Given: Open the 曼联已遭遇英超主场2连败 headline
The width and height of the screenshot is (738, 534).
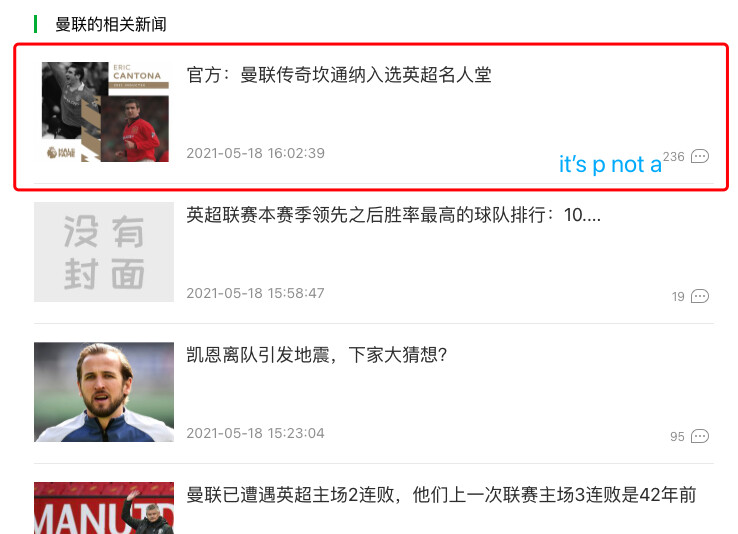Looking at the screenshot, I should 441,495.
